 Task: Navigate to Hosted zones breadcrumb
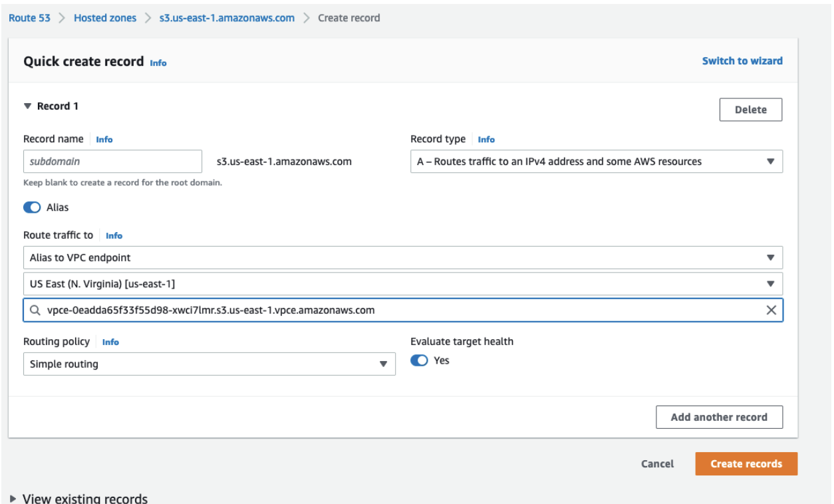coord(105,18)
